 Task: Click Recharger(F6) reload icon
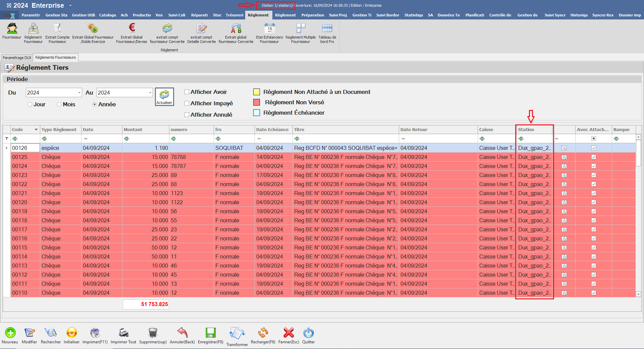click(263, 333)
